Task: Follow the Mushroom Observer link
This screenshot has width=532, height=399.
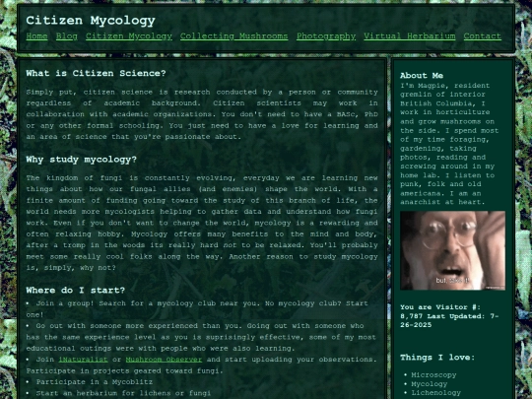Action: pos(164,360)
